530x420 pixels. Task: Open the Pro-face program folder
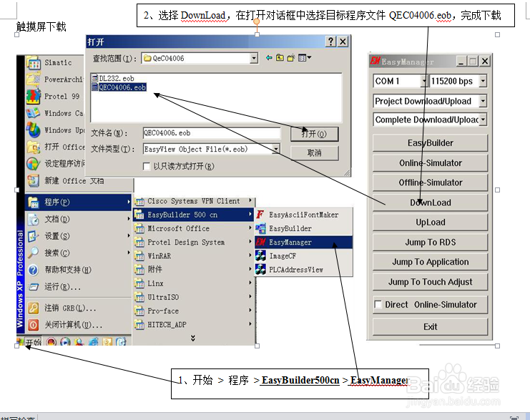point(194,311)
